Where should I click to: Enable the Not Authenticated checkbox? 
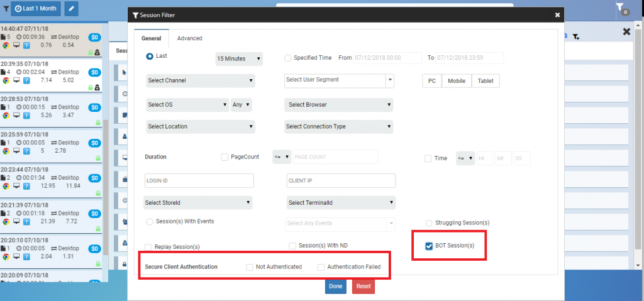(250, 267)
